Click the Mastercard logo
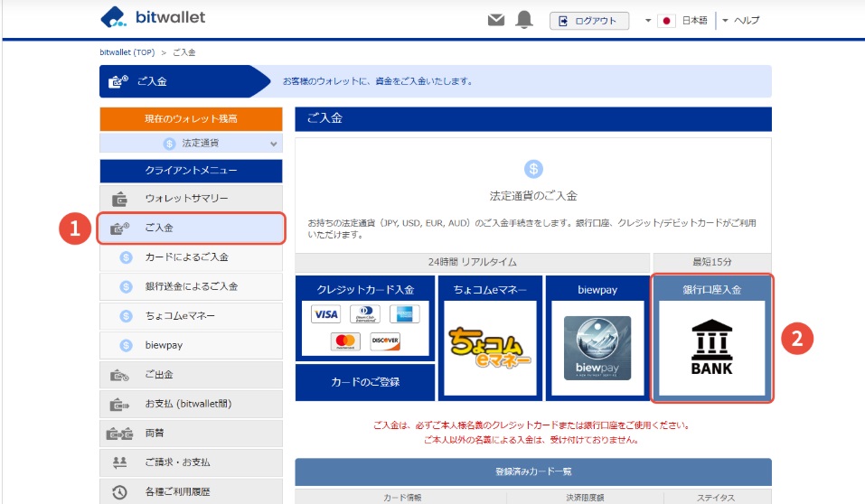 click(345, 341)
